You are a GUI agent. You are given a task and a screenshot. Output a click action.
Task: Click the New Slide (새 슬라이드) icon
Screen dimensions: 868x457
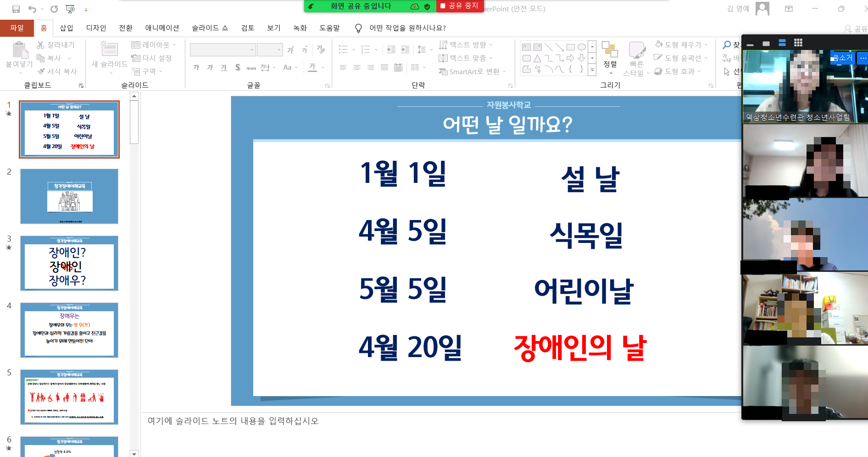pos(109,49)
